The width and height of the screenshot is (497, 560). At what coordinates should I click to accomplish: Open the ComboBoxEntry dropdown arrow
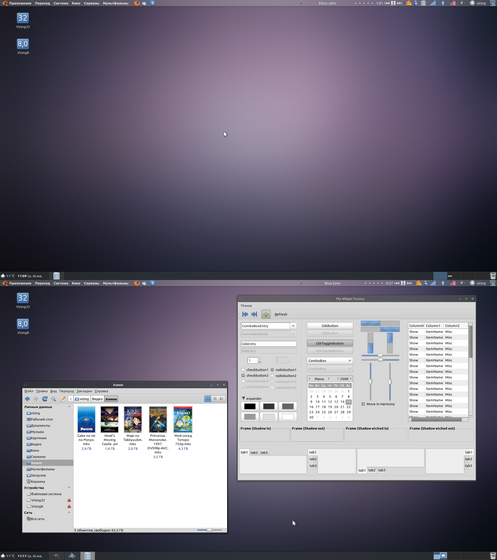293,326
